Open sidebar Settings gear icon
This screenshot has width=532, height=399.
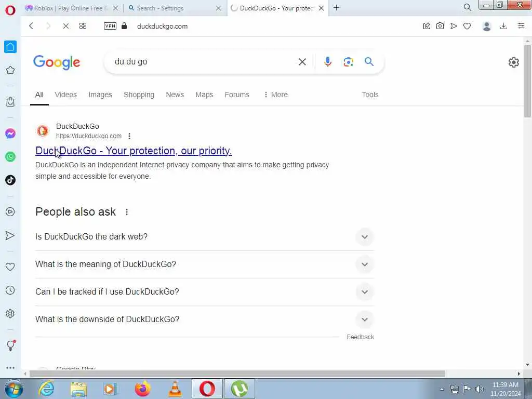coord(10,313)
